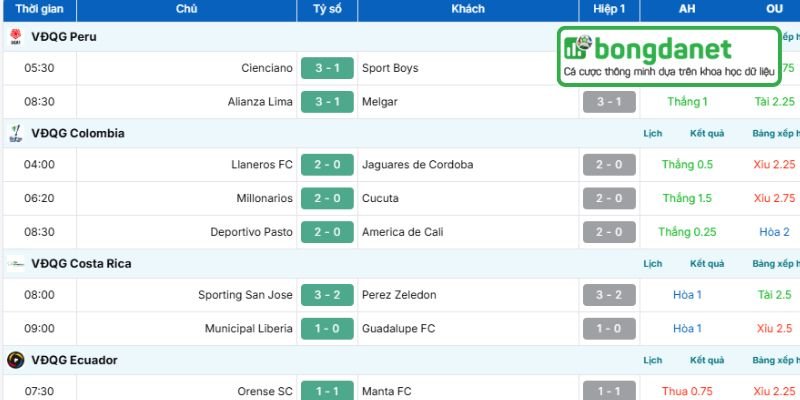Click the VĐQG Peru league logo
This screenshot has height=400, width=800.
pos(15,37)
